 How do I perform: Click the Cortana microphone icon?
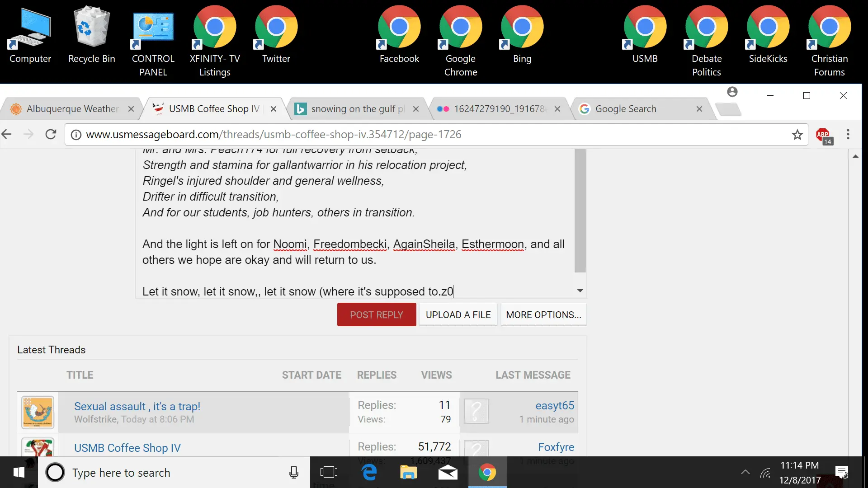coord(294,473)
